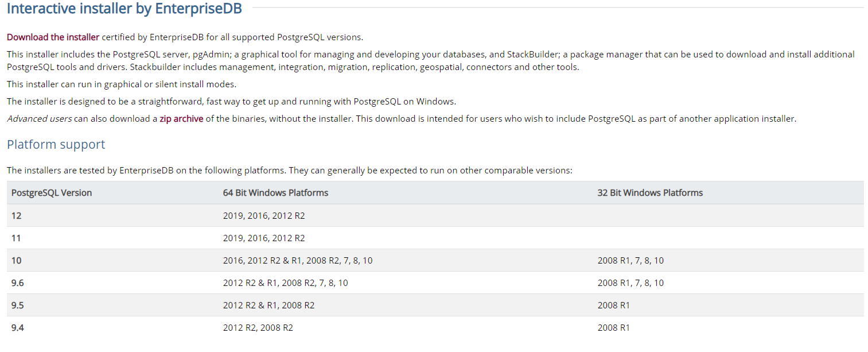
Task: Click the 64-bit platforms cell for version 10
Action: (298, 260)
